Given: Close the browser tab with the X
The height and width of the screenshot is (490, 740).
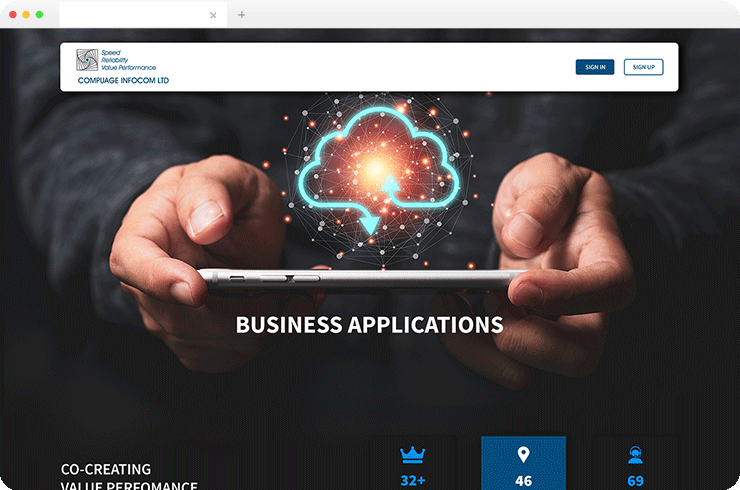Looking at the screenshot, I should 213,15.
